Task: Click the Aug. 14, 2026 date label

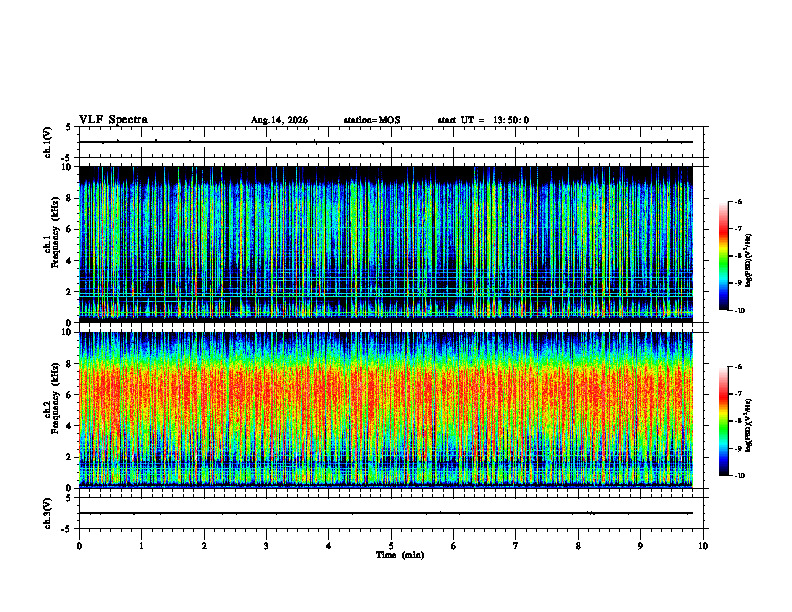Action: (x=279, y=120)
